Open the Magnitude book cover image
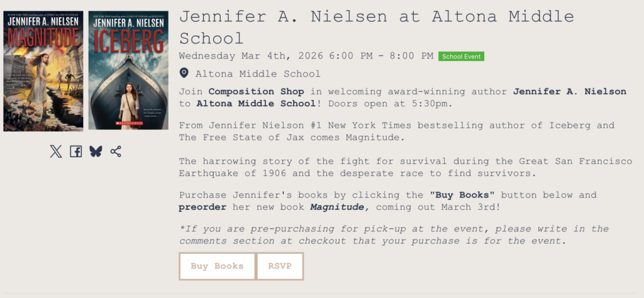Viewport: 644px width, 298px height. [x=43, y=70]
